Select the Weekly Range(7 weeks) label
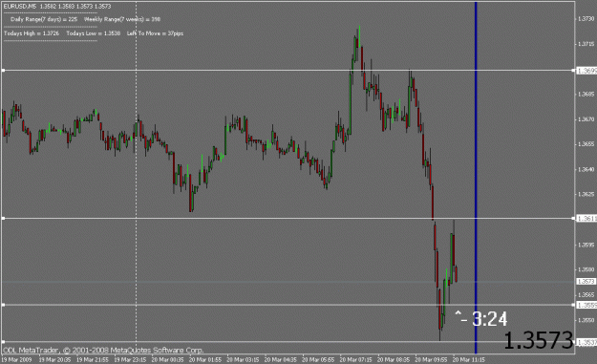This screenshot has width=597, height=364. coord(114,19)
